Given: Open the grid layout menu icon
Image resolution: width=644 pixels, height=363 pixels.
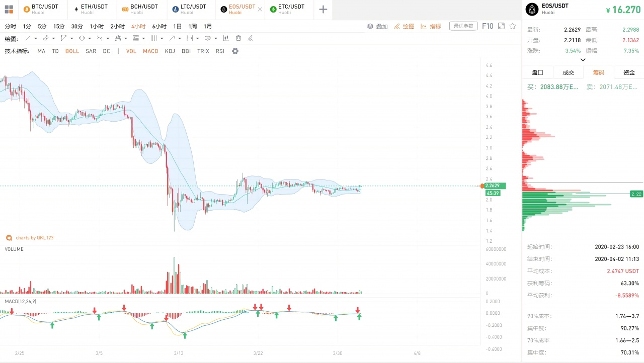Looking at the screenshot, I should pyautogui.click(x=9, y=9).
